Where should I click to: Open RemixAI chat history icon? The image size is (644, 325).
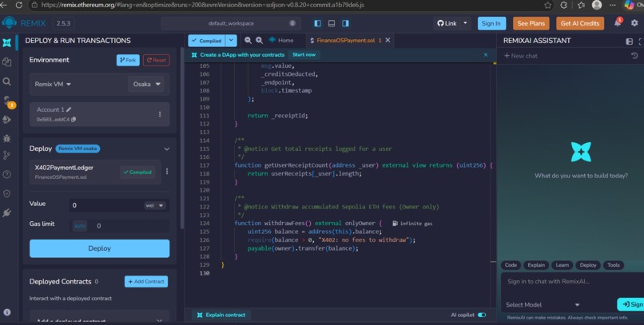pos(634,55)
